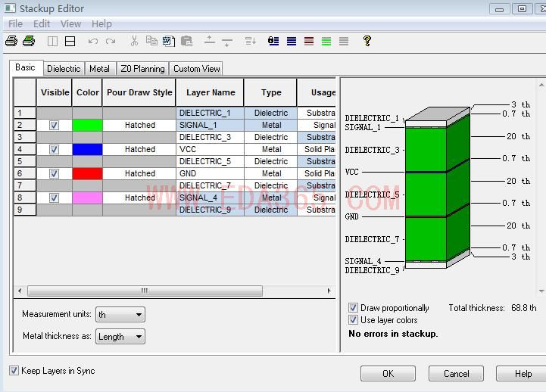The image size is (546, 392).
Task: Switch to the Custom View tab
Action: (x=196, y=69)
